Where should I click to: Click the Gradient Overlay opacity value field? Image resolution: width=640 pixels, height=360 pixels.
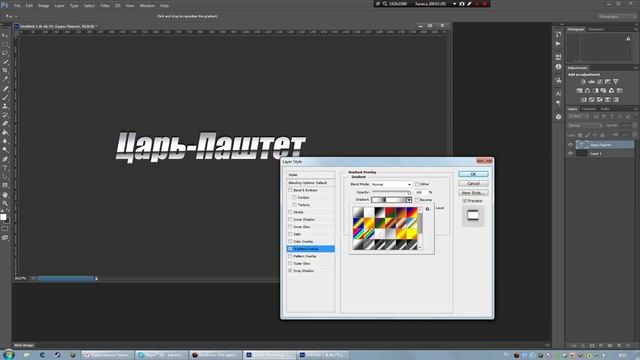[421, 192]
